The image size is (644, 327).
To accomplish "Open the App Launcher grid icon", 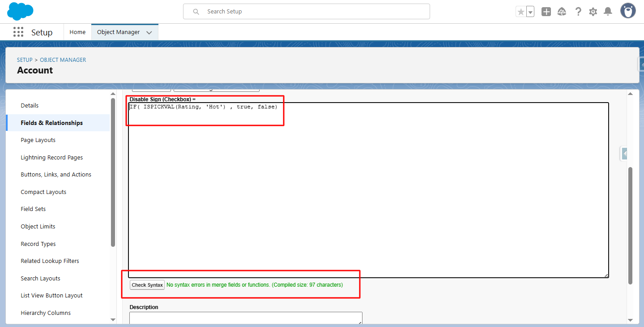I will point(18,32).
